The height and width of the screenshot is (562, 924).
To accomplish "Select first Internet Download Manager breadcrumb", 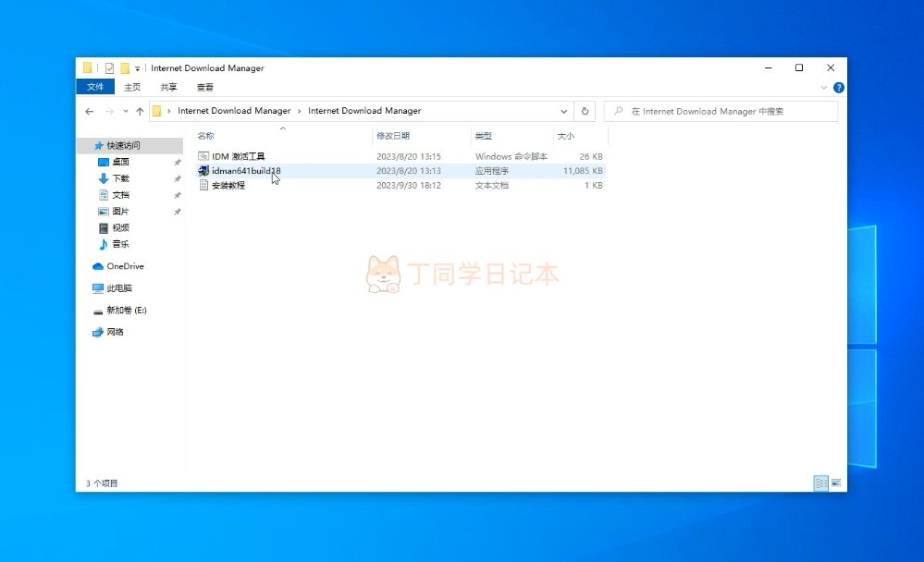I will [234, 111].
